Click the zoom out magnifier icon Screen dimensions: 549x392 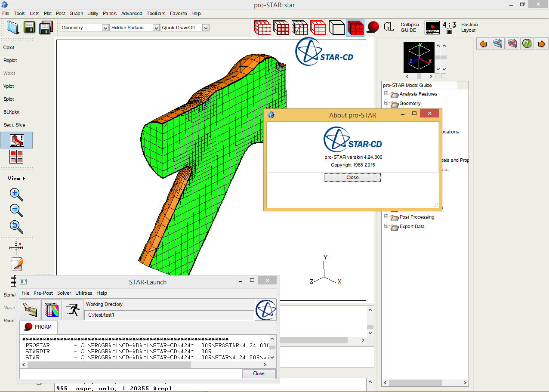click(x=16, y=211)
